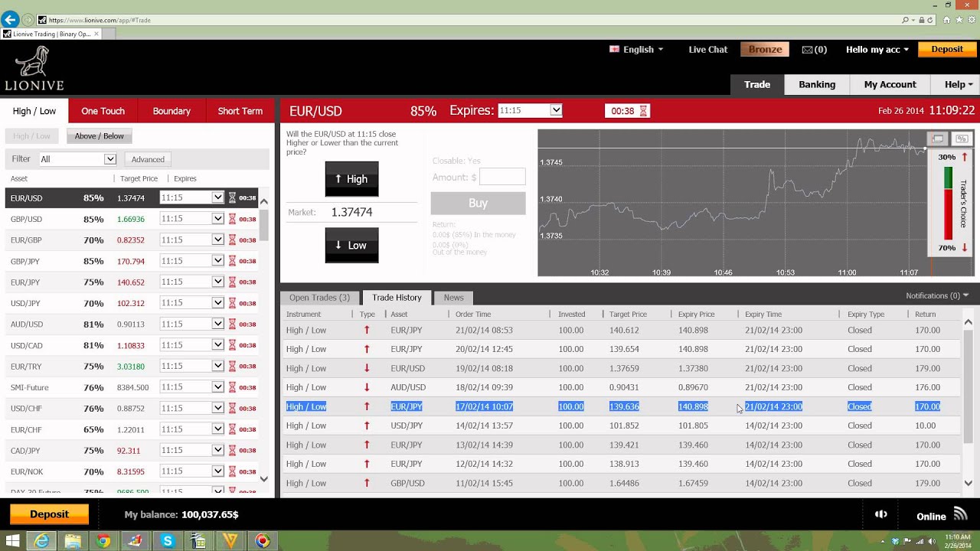This screenshot has width=980, height=551.
Task: Click the hourglass icon in GBP/USD row
Action: pyautogui.click(x=232, y=219)
